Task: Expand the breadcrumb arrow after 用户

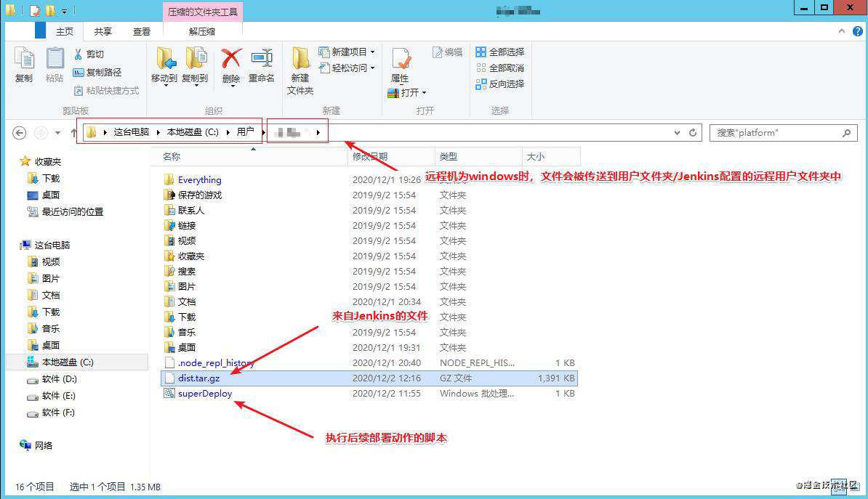Action: point(263,132)
